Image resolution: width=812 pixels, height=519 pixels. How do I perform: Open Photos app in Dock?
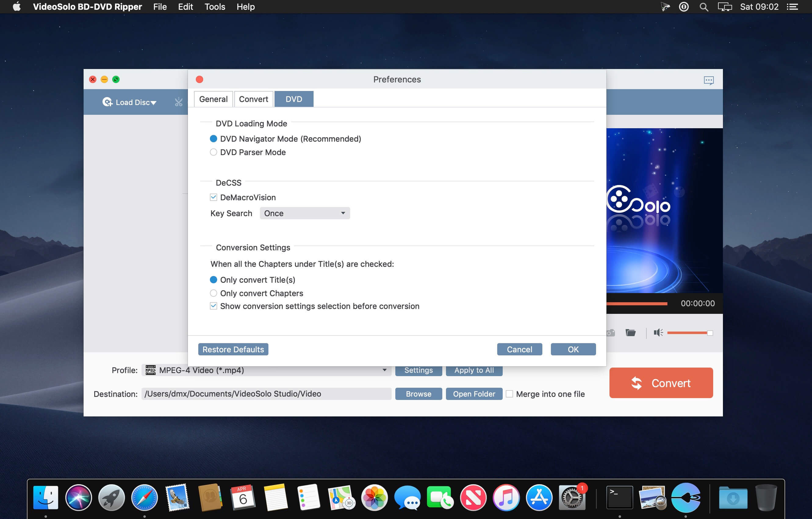(374, 497)
